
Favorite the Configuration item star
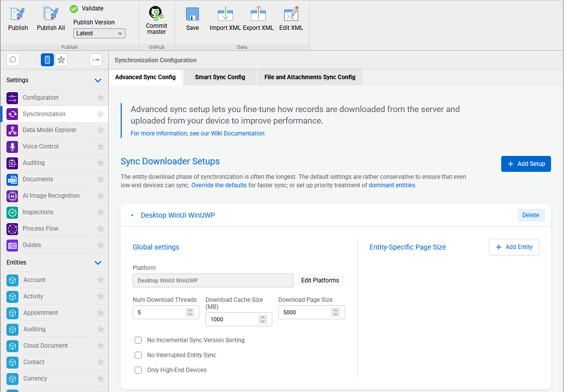click(x=101, y=98)
